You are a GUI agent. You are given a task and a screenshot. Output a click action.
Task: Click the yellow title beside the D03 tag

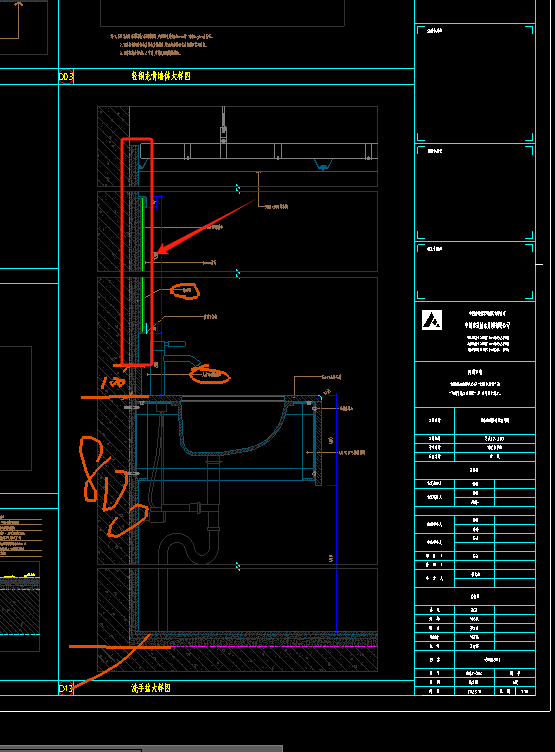(x=161, y=76)
